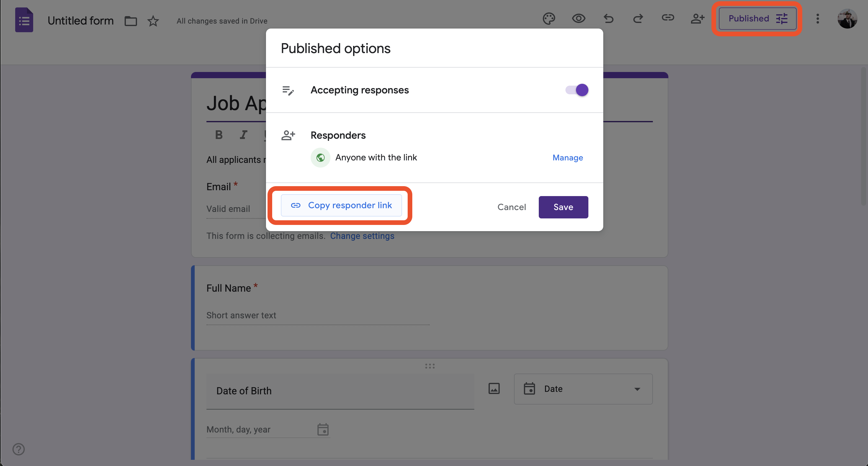Add an image to the Date of Birth question
868x466 pixels.
[x=494, y=388]
